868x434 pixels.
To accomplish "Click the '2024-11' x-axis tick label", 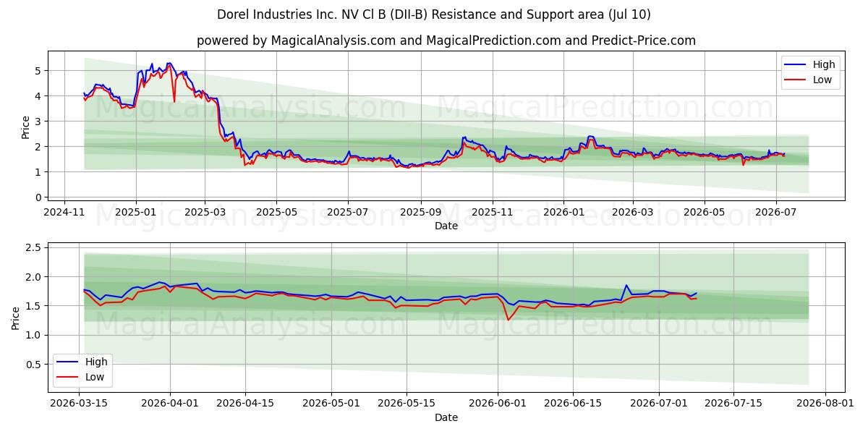I will tap(65, 212).
